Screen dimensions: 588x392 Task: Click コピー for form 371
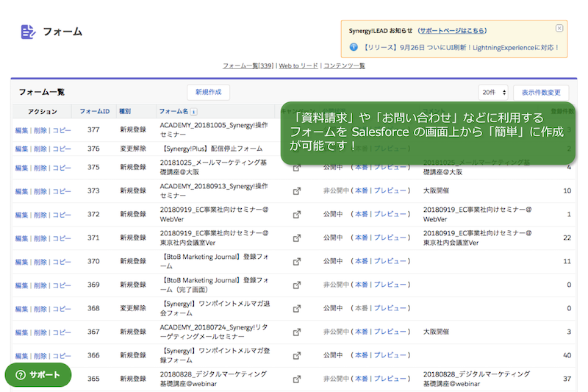pyautogui.click(x=62, y=238)
